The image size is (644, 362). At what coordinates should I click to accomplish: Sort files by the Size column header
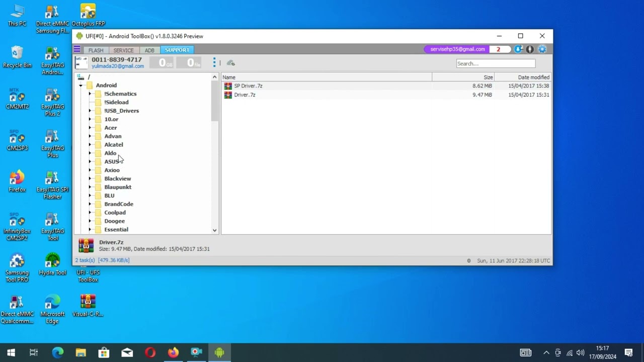(463, 77)
